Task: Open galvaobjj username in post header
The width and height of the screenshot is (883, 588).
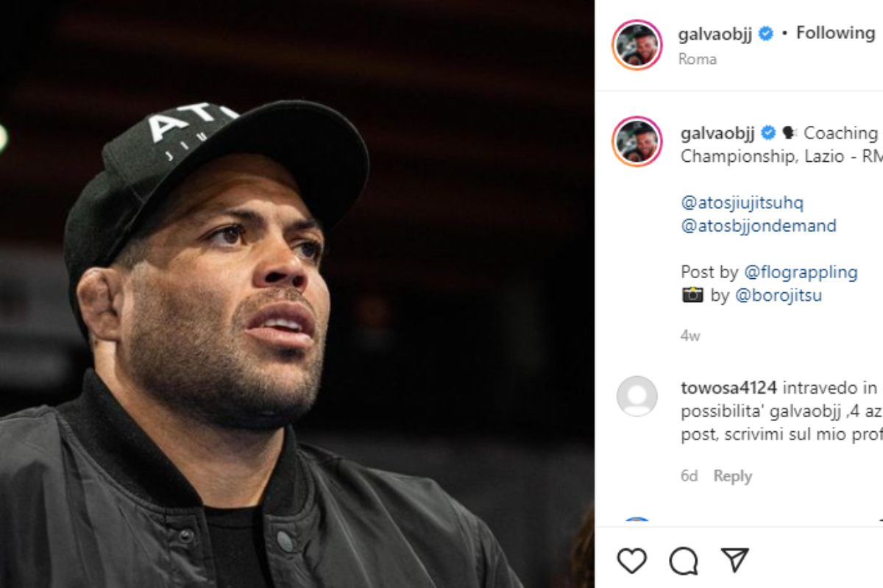Action: point(715,34)
